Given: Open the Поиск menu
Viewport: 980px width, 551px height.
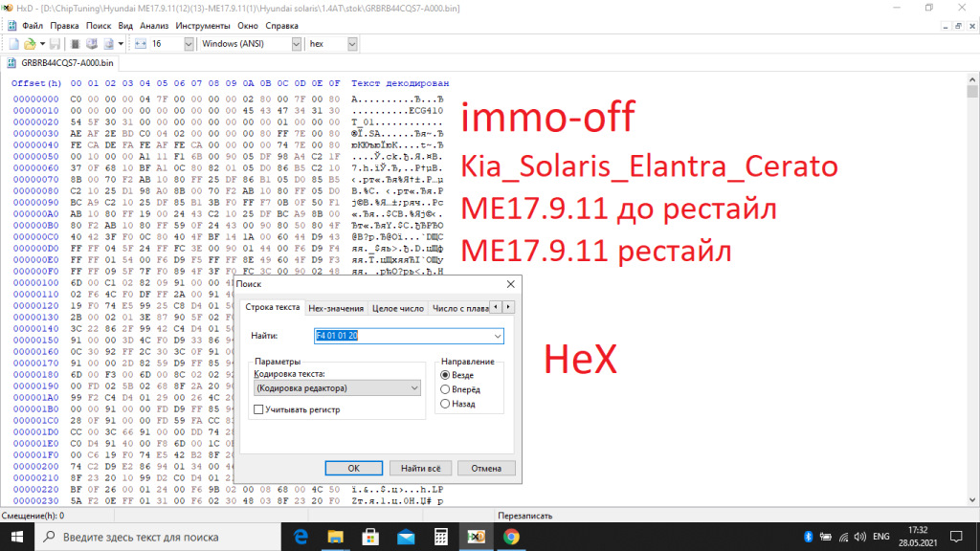Looking at the screenshot, I should [x=99, y=26].
